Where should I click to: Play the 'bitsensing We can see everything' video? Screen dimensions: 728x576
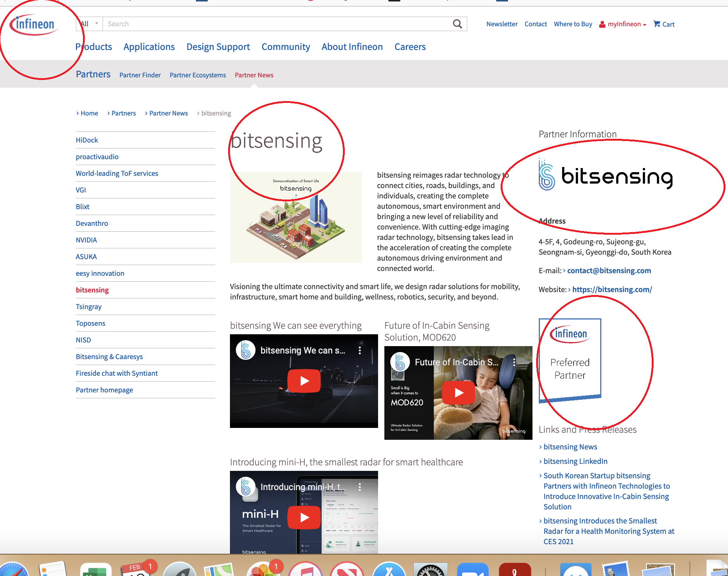[304, 381]
